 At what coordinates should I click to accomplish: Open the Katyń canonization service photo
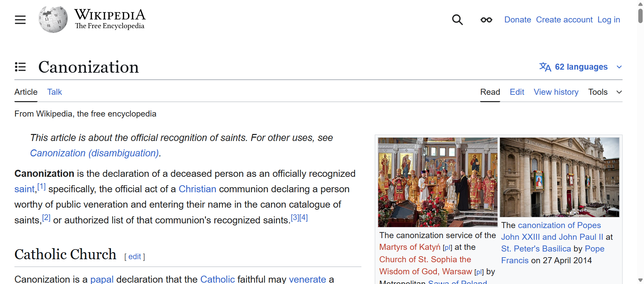(438, 182)
